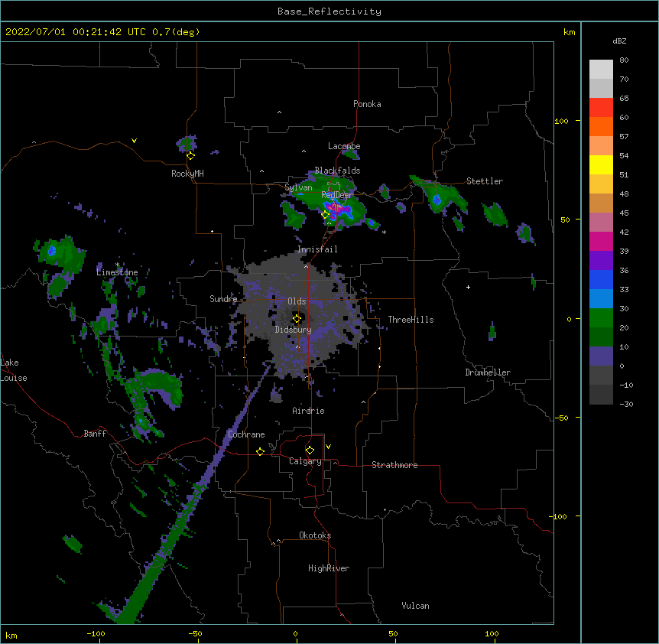The image size is (659, 644).
Task: Click the RockyMH label
Action: (x=187, y=174)
